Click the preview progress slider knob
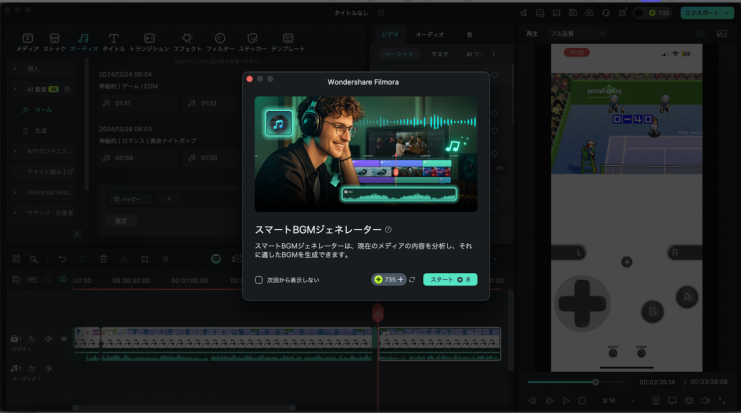The width and height of the screenshot is (742, 414). (595, 382)
